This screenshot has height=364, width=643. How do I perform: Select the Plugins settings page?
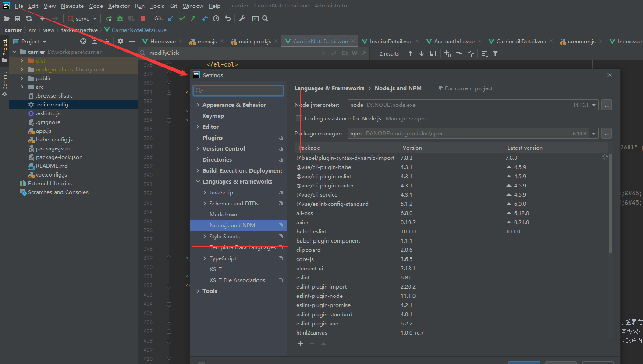point(213,138)
